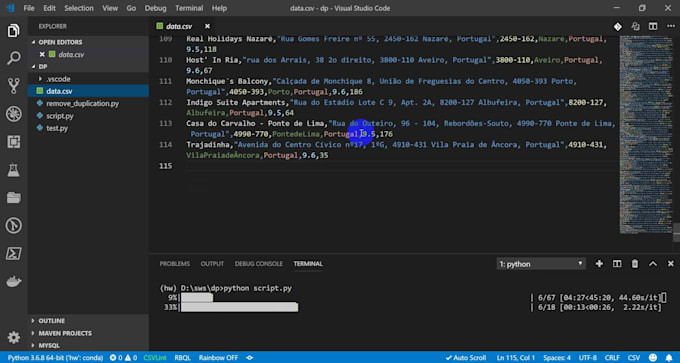
Task: Toggle Rainbow OFF in status bar
Action: (x=218, y=358)
